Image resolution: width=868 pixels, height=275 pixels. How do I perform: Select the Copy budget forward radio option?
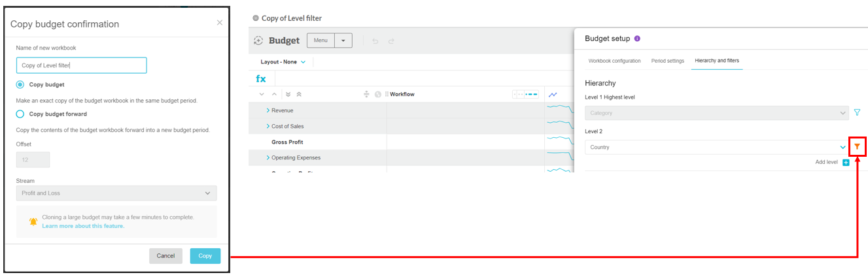coord(20,114)
